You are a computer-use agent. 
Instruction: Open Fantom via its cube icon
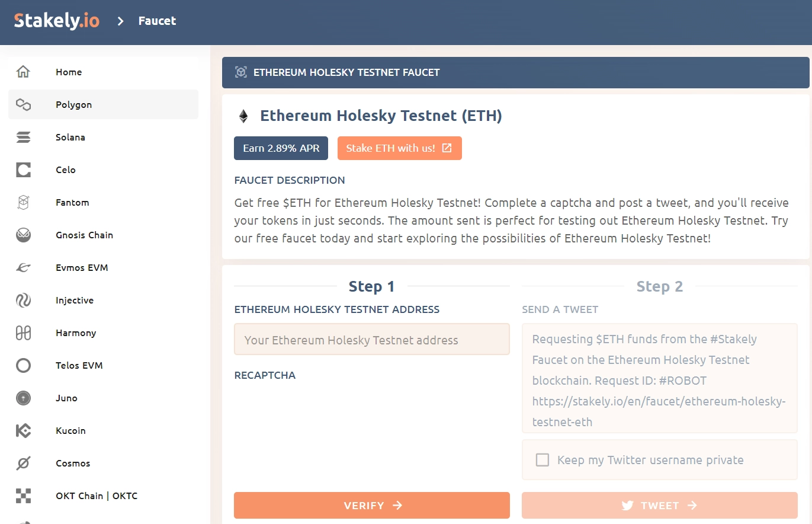(23, 203)
